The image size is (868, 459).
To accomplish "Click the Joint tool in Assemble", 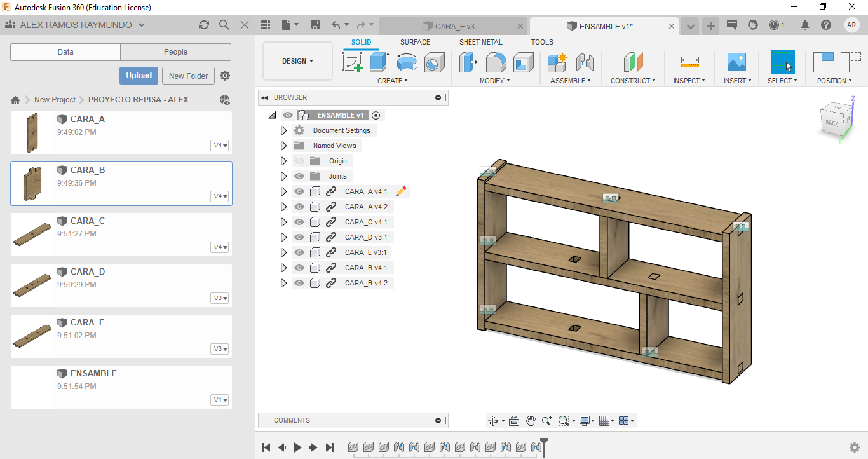I will [x=585, y=62].
